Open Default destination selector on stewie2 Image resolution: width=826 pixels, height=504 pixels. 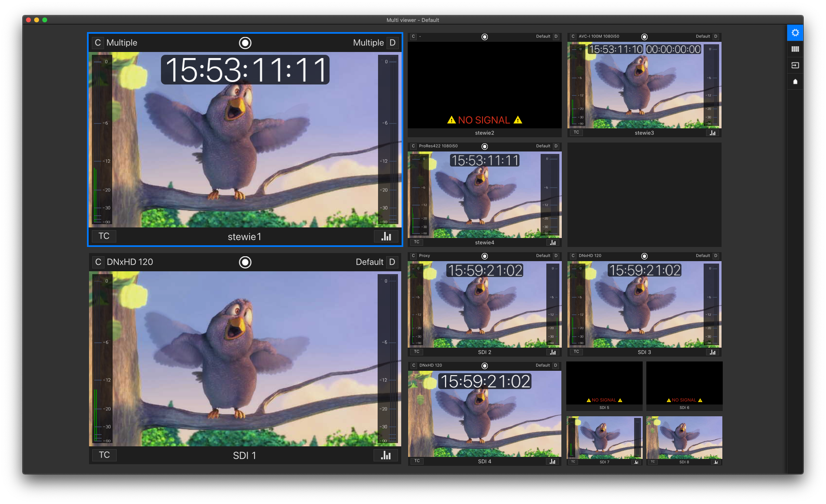[543, 37]
